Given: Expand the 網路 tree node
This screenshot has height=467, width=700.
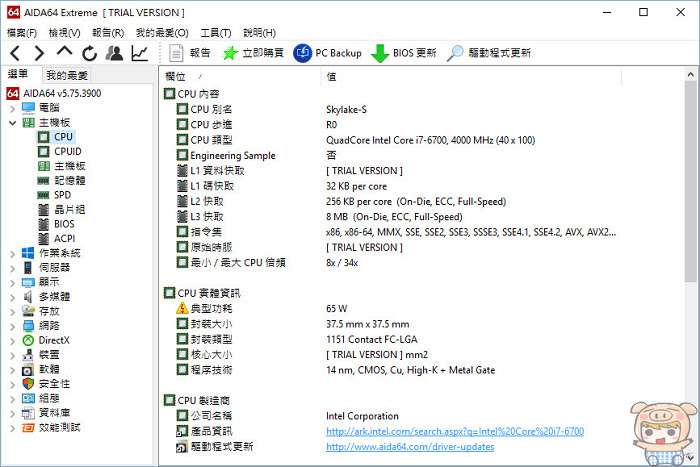Looking at the screenshot, I should pos(12,326).
